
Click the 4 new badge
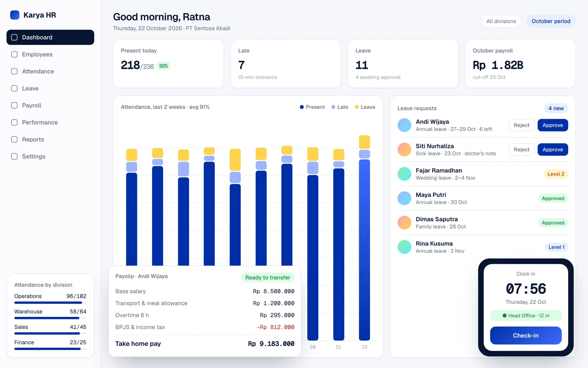point(556,108)
